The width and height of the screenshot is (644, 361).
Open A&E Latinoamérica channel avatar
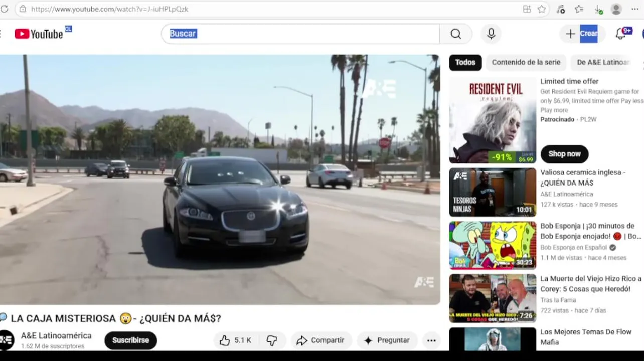pos(6,340)
